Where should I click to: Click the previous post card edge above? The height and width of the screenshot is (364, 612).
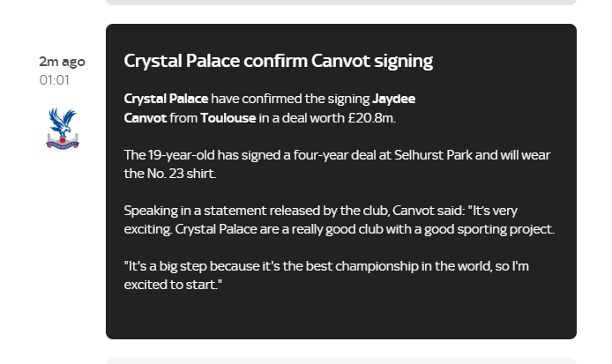click(341, 2)
